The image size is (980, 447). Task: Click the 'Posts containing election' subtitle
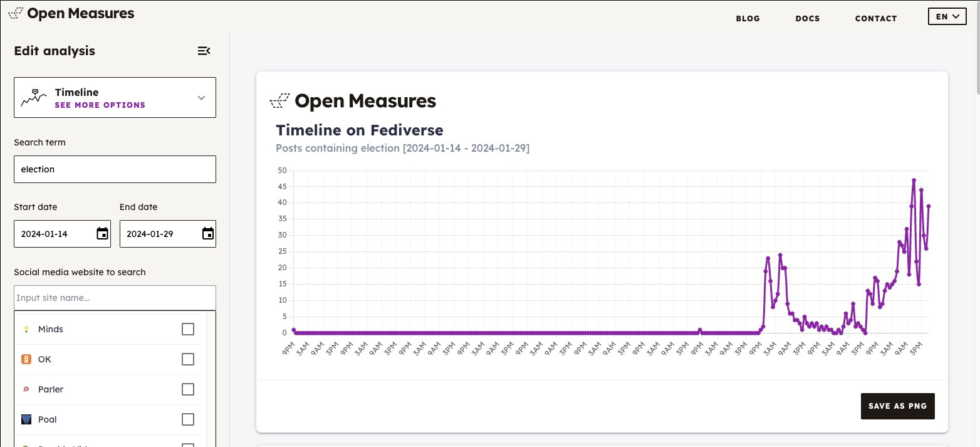402,149
